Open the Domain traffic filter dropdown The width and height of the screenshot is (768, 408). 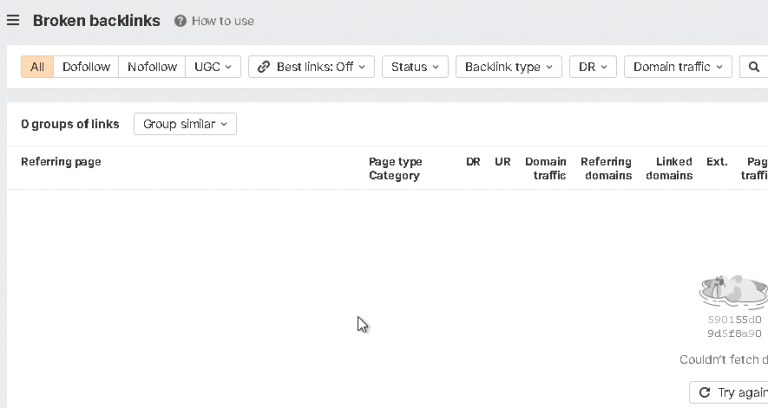tap(678, 67)
